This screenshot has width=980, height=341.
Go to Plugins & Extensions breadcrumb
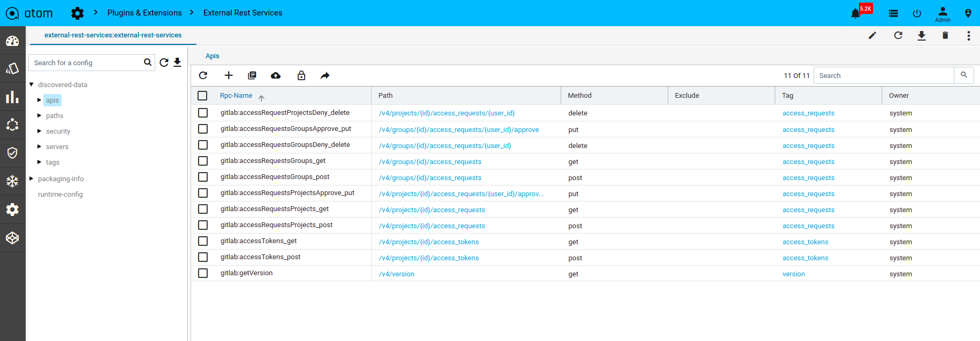(145, 13)
